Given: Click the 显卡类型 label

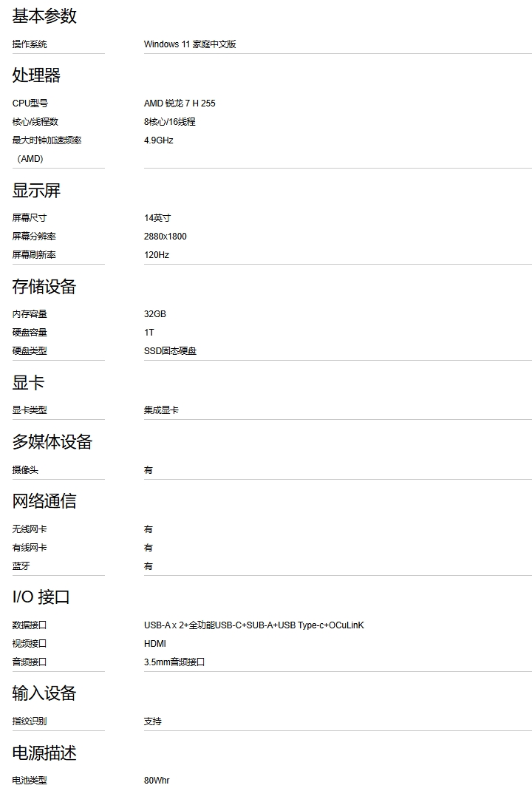Looking at the screenshot, I should tap(30, 410).
